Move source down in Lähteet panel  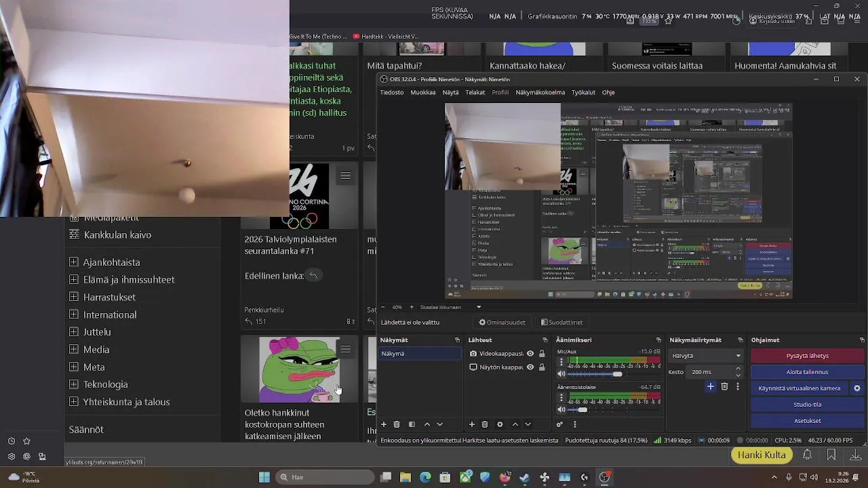(528, 424)
